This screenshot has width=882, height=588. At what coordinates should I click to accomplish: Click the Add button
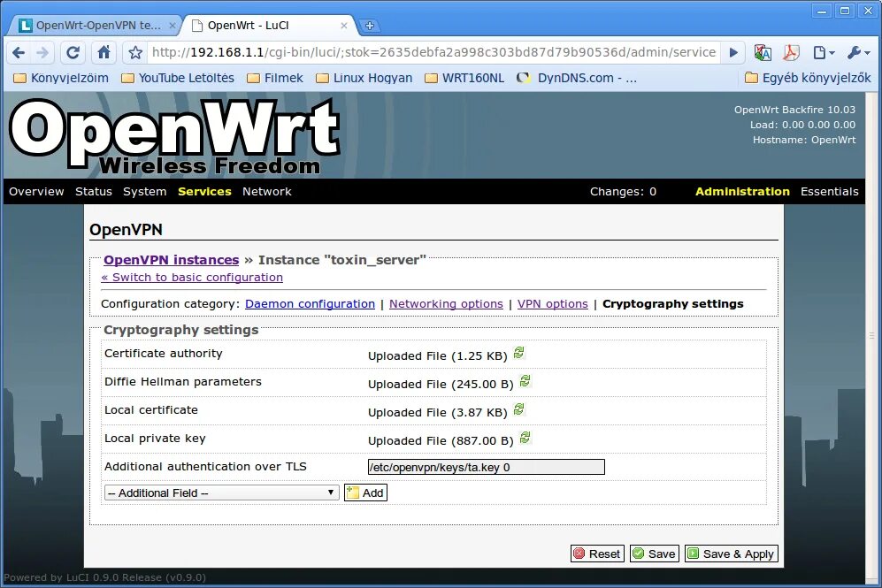coord(365,493)
